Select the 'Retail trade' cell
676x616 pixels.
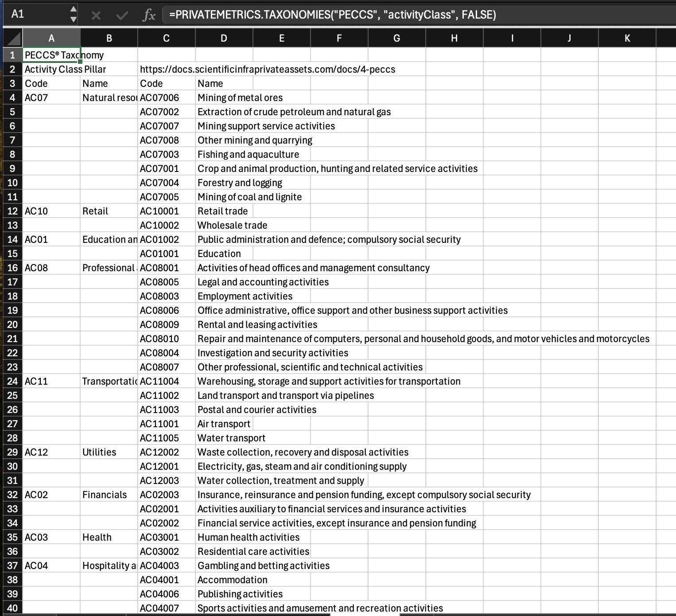click(224, 211)
